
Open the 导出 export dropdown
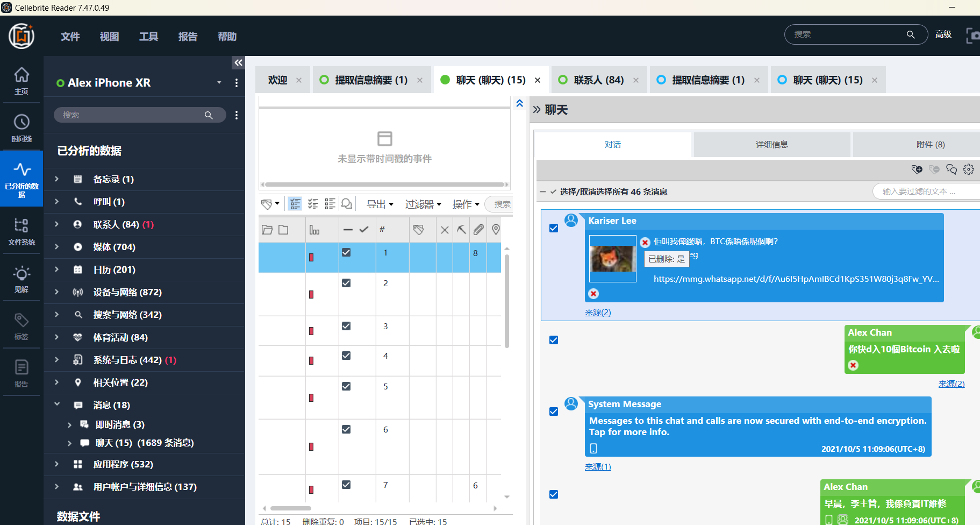380,204
